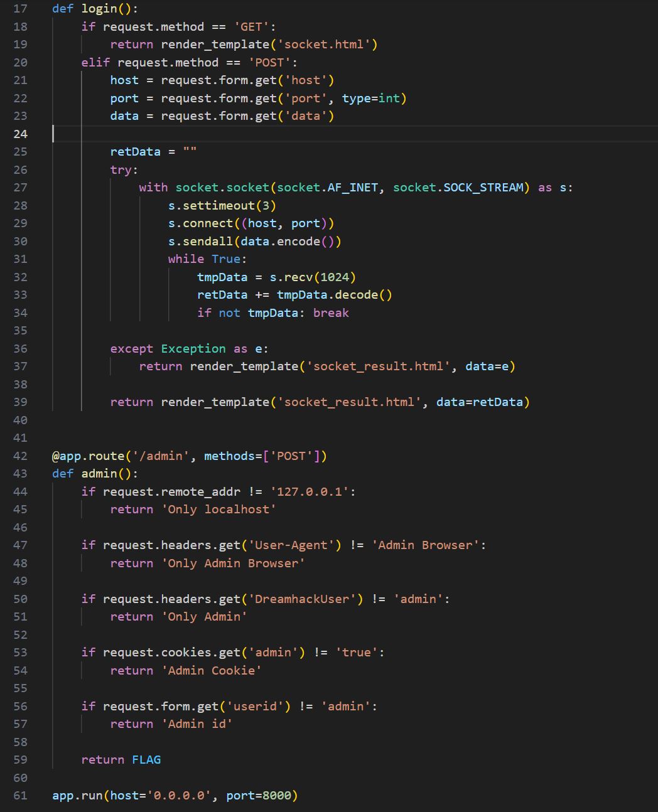Click the 'host' string in request.form.get
This screenshot has width=658, height=812.
click(x=306, y=80)
